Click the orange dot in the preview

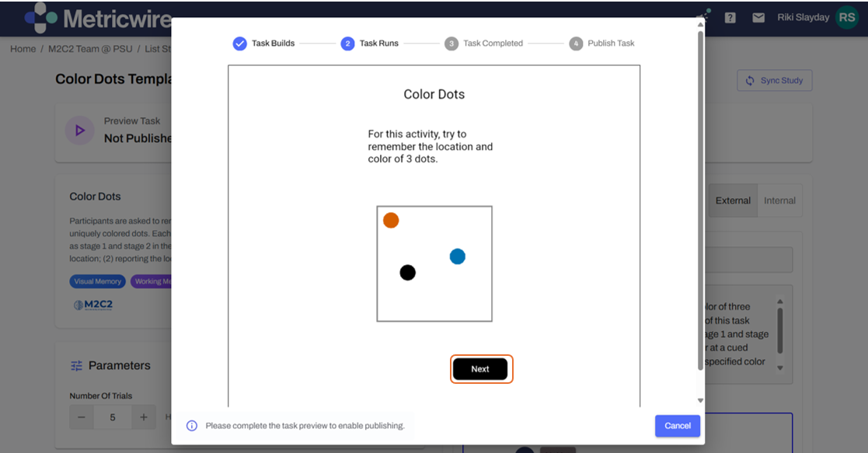[x=391, y=221]
